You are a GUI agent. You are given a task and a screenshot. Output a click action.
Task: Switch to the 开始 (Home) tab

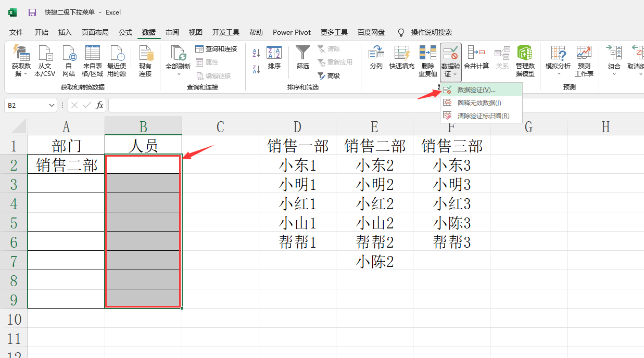pos(42,32)
